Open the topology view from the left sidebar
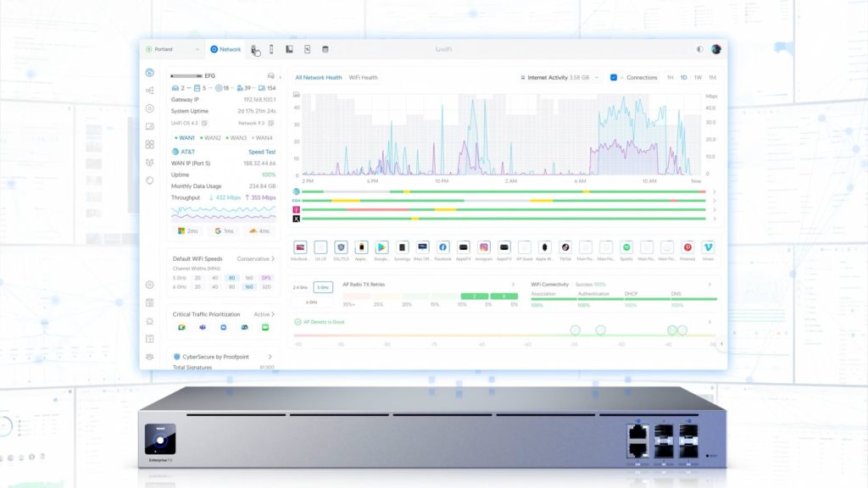 tap(151, 91)
